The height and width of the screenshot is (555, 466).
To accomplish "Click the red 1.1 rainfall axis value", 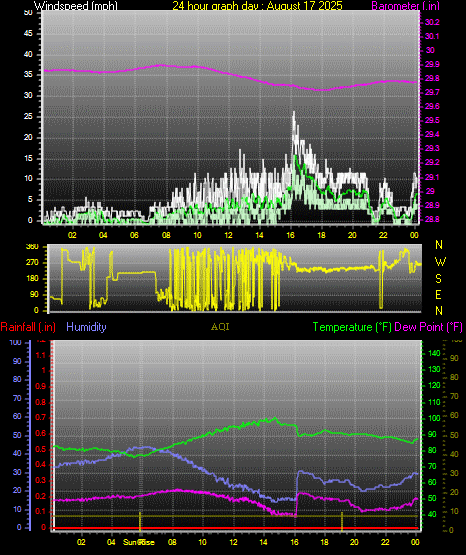I will (41, 355).
